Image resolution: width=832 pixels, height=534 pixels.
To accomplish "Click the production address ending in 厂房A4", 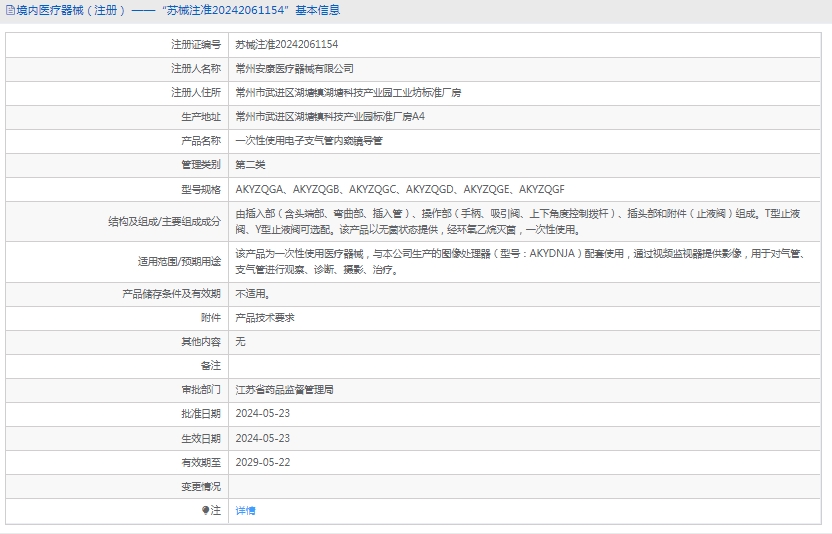I will pyautogui.click(x=330, y=117).
